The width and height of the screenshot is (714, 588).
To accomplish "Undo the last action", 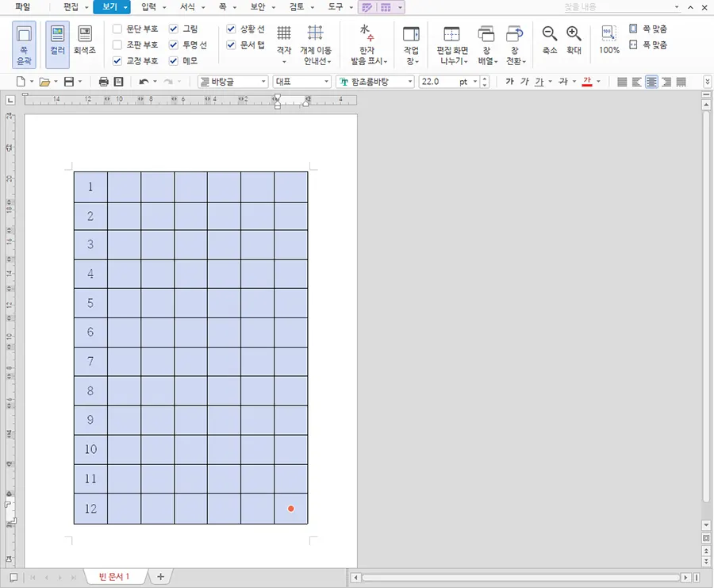I will [144, 82].
